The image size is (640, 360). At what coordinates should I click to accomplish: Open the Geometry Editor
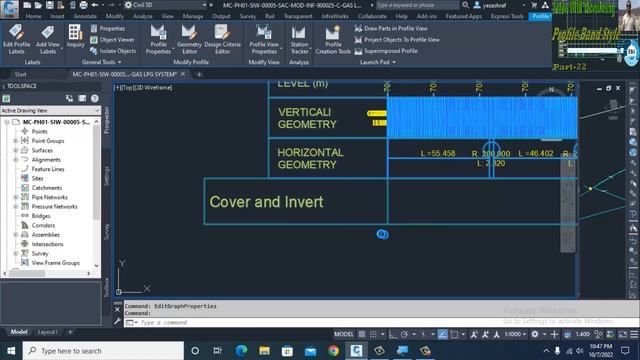(189, 39)
